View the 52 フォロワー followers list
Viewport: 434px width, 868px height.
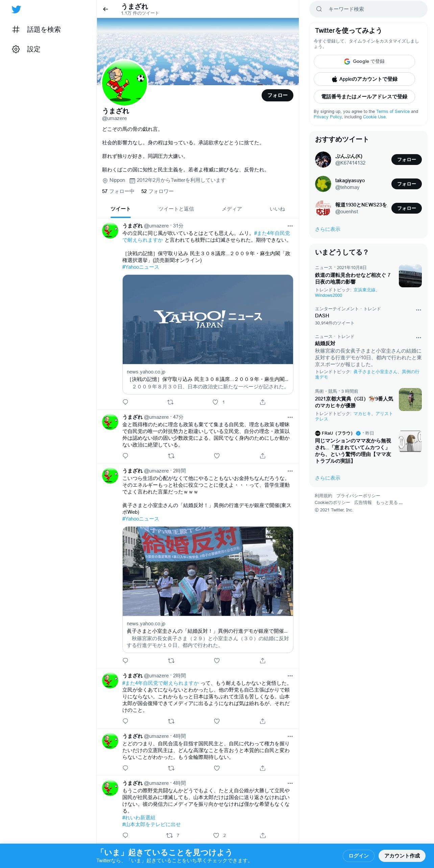coord(158,191)
